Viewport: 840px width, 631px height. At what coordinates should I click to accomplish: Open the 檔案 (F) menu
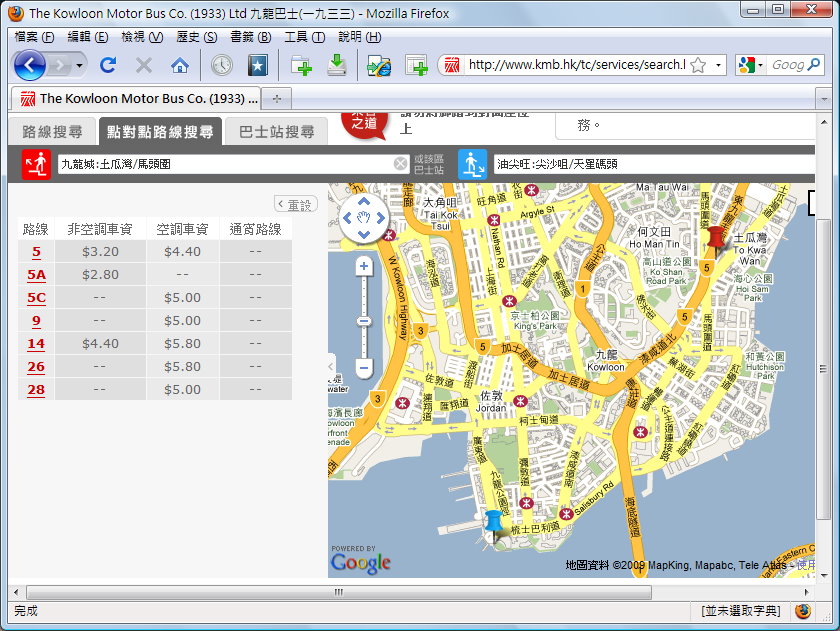coord(34,37)
